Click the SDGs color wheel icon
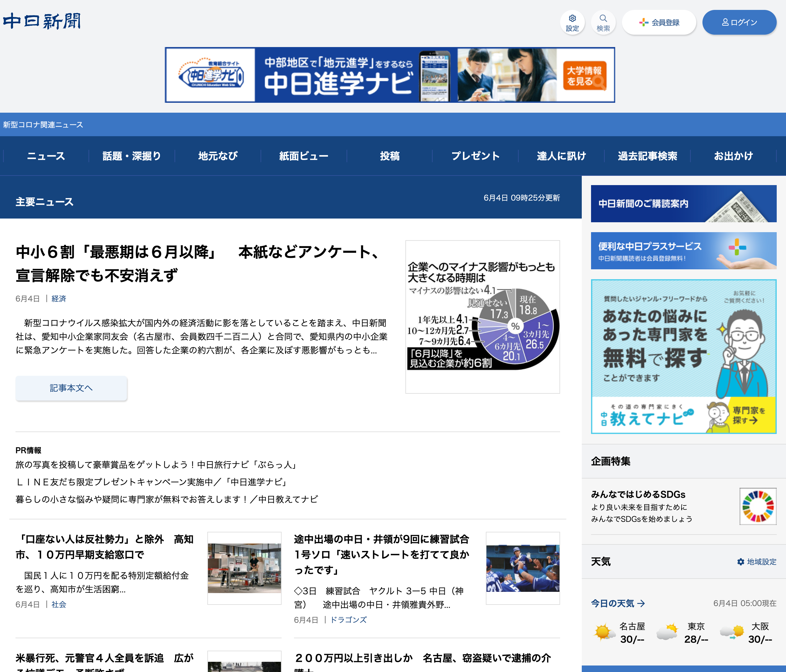This screenshot has height=672, width=786. point(758,506)
